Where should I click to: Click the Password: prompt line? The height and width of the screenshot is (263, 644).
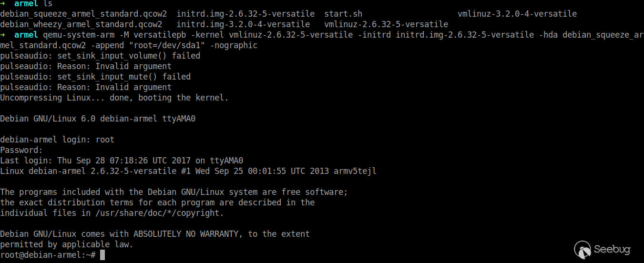pos(21,150)
